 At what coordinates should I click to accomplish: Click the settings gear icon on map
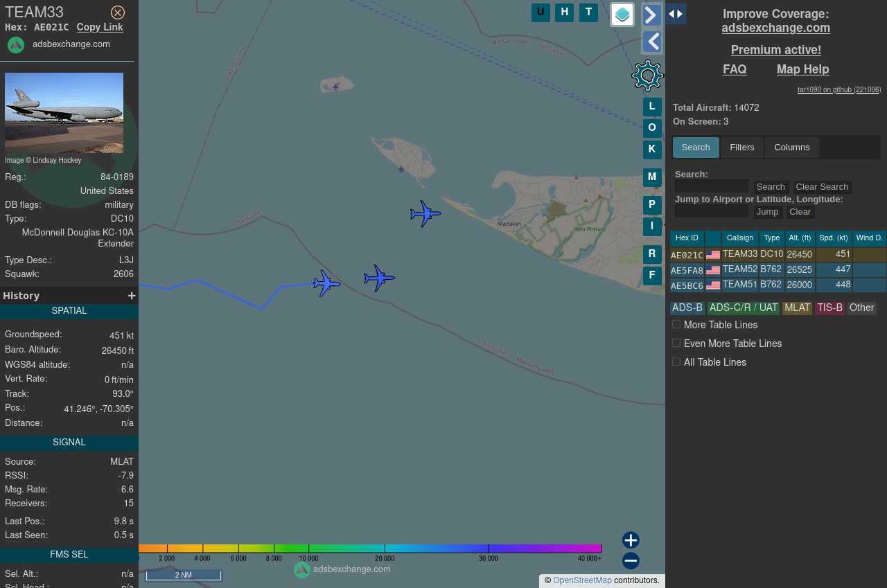(648, 75)
